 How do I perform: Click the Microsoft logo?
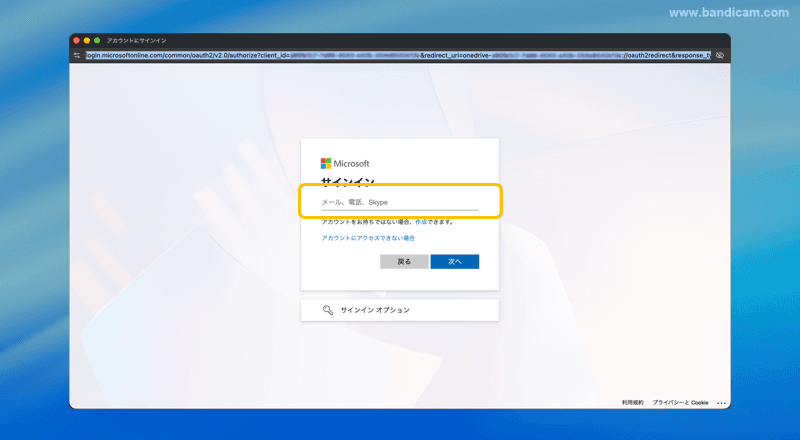click(x=345, y=163)
